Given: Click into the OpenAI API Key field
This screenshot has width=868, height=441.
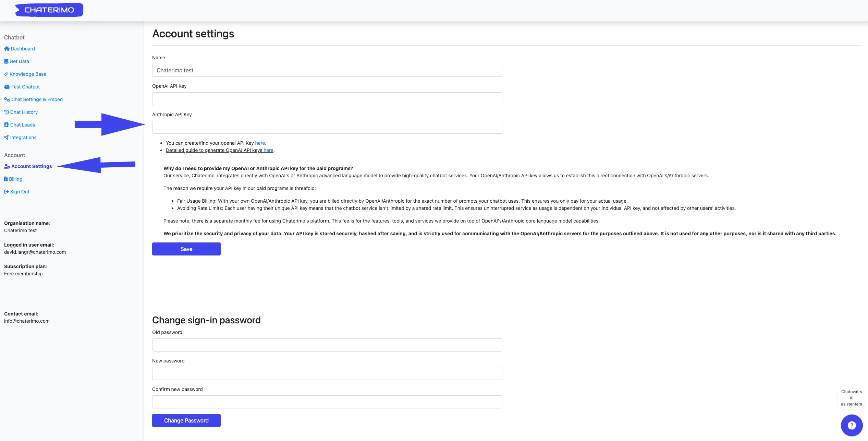Looking at the screenshot, I should [327, 99].
